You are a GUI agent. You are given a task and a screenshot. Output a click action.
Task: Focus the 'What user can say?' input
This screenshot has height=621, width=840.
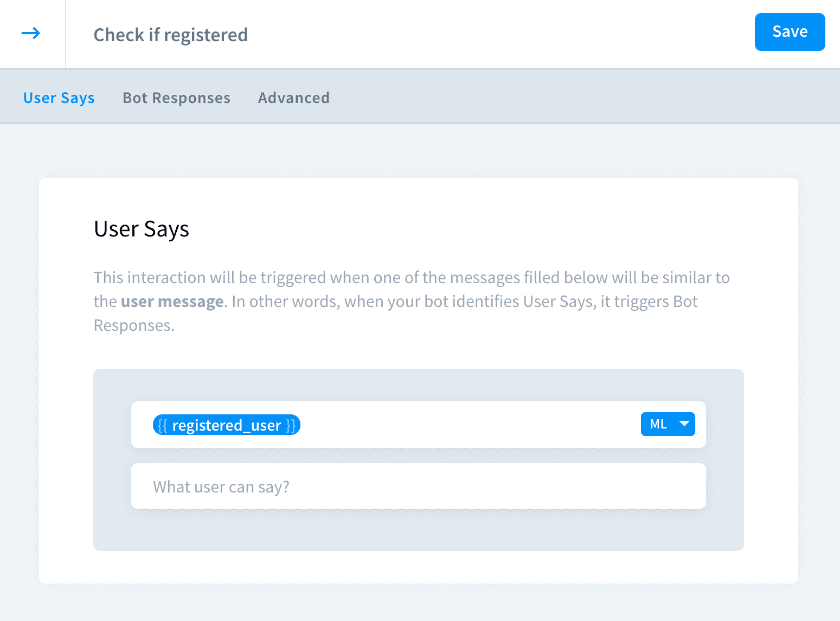click(x=418, y=486)
